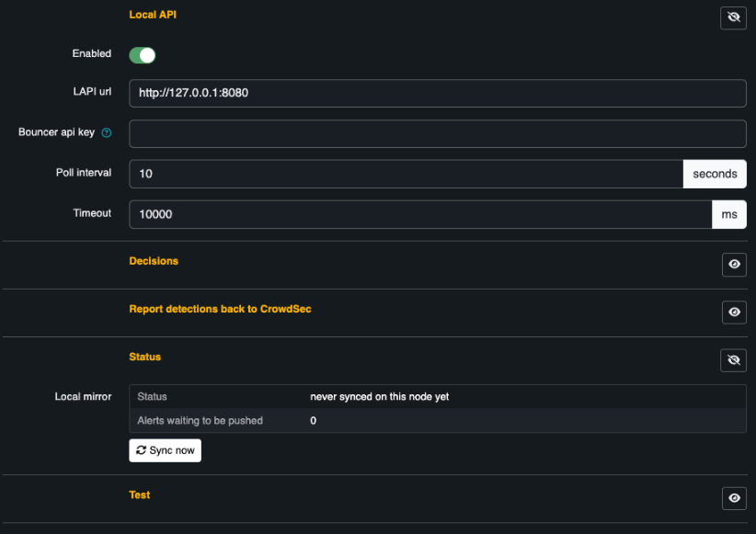Click the Bouncer api key label
Image resolution: width=756 pixels, height=534 pixels.
56,132
